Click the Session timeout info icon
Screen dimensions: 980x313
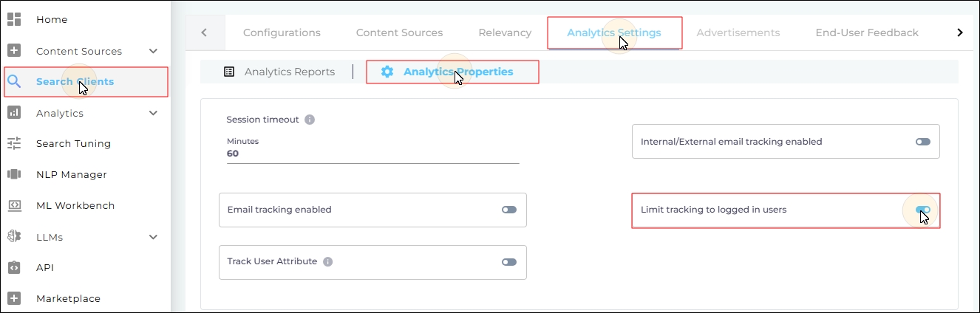click(310, 120)
